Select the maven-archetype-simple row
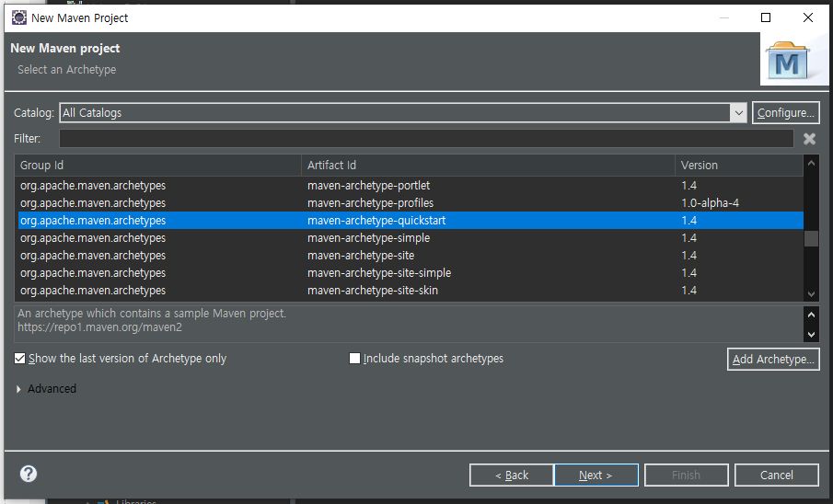Screen dimensions: 833x504 pyautogui.click(x=410, y=238)
